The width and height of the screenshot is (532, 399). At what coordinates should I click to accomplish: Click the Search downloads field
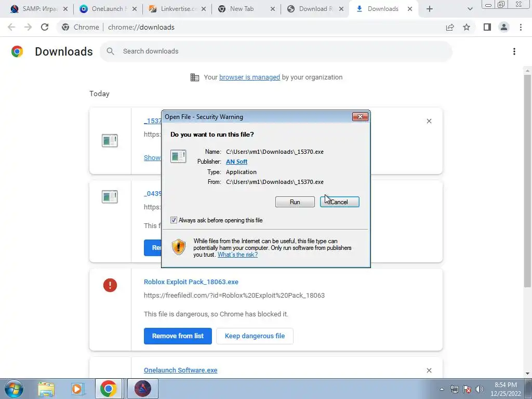tap(276, 51)
